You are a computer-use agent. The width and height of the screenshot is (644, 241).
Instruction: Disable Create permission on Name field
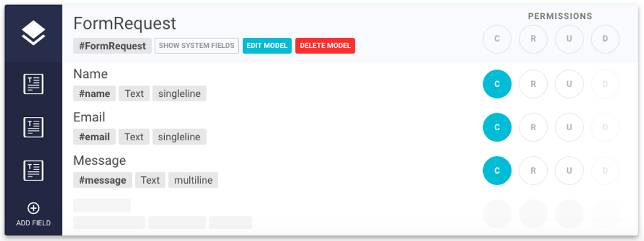[x=497, y=84]
